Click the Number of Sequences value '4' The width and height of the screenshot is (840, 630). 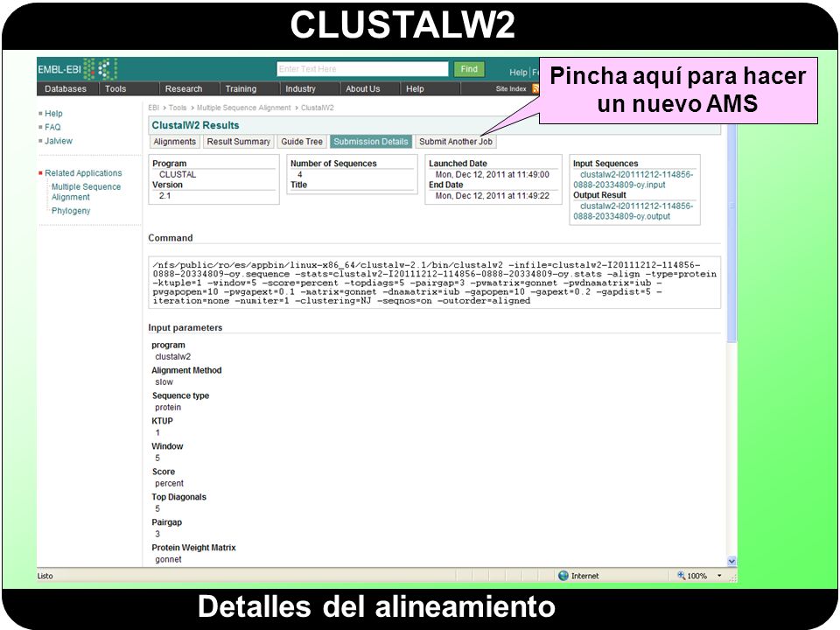point(299,175)
